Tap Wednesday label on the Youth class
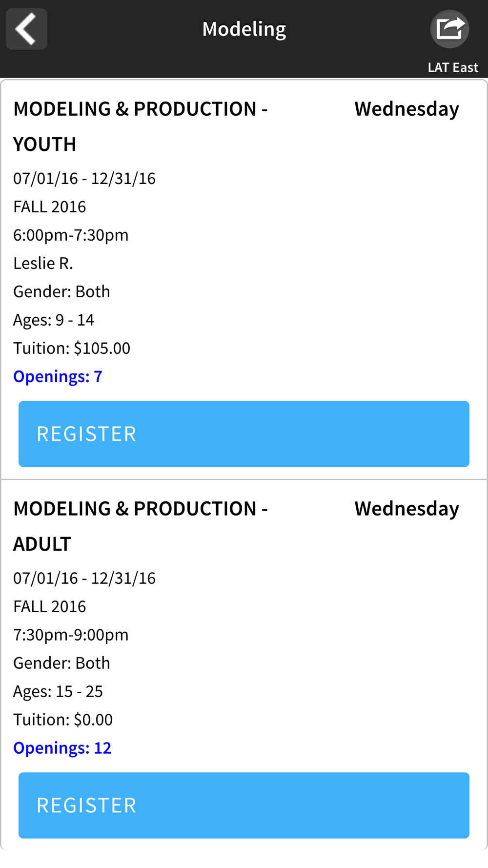 [x=407, y=109]
